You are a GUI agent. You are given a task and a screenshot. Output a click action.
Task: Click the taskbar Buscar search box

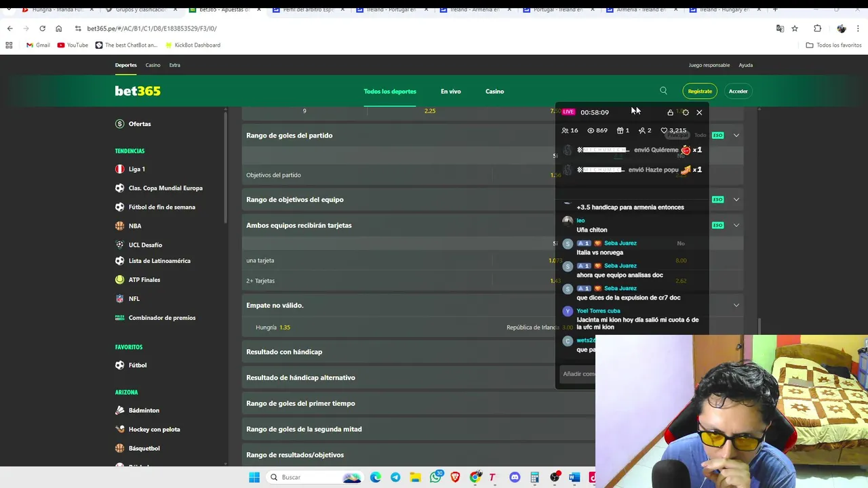point(315,477)
